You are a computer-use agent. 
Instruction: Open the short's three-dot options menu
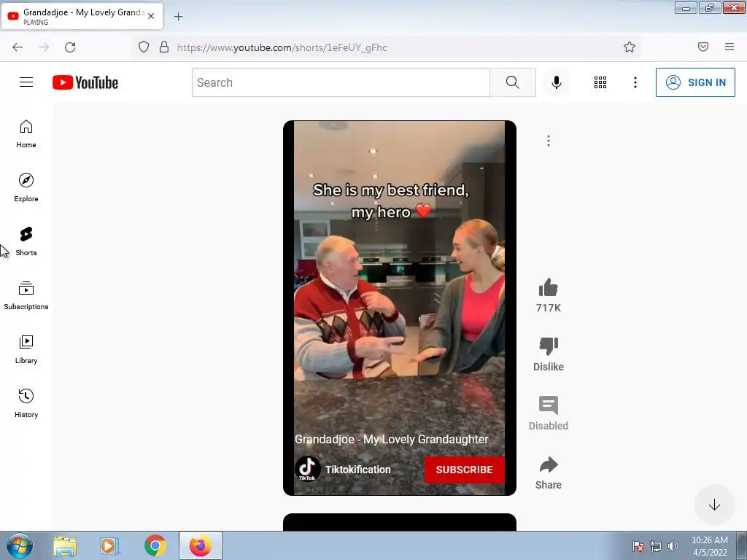tap(549, 141)
